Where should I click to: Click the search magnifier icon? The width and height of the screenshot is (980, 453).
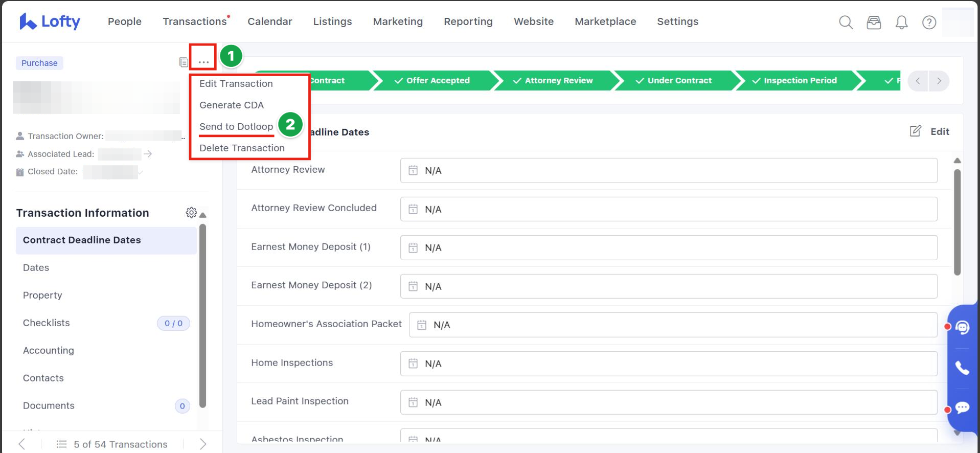coord(846,22)
